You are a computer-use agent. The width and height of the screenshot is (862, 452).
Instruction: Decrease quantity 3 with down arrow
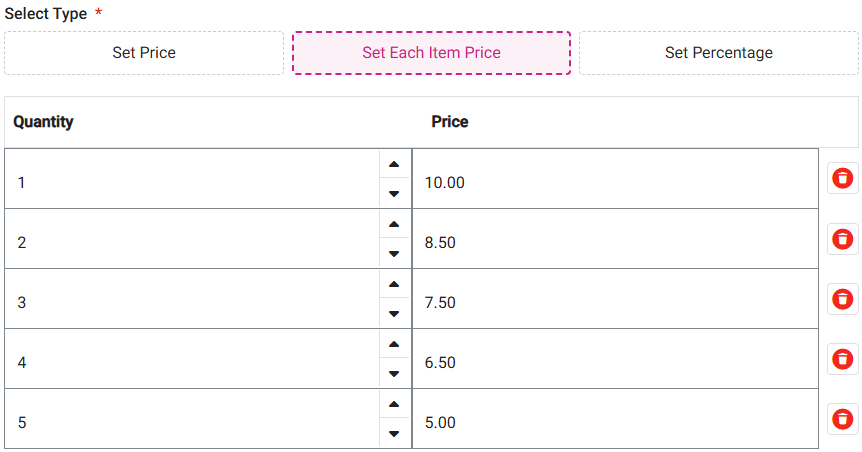pyautogui.click(x=394, y=314)
